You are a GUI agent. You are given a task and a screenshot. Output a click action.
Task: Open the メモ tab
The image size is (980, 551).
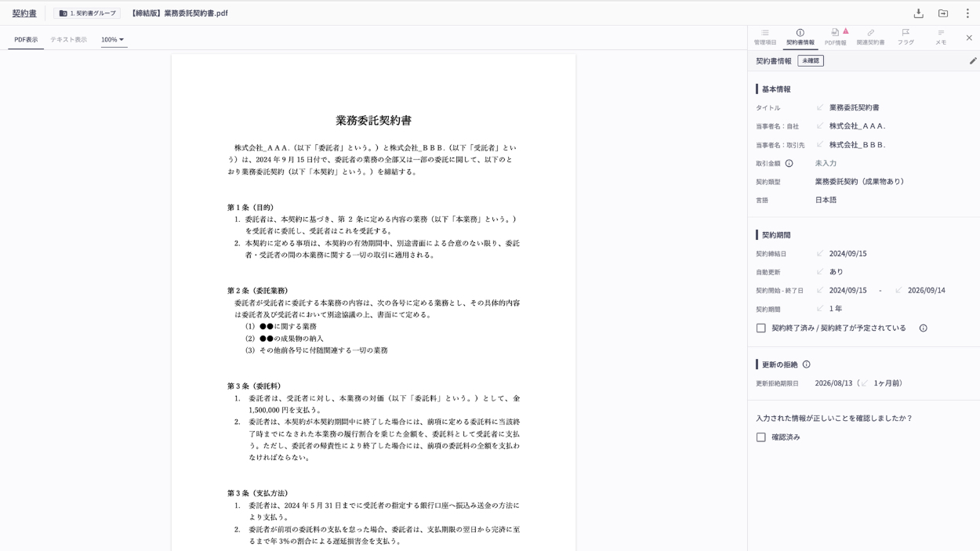(941, 37)
